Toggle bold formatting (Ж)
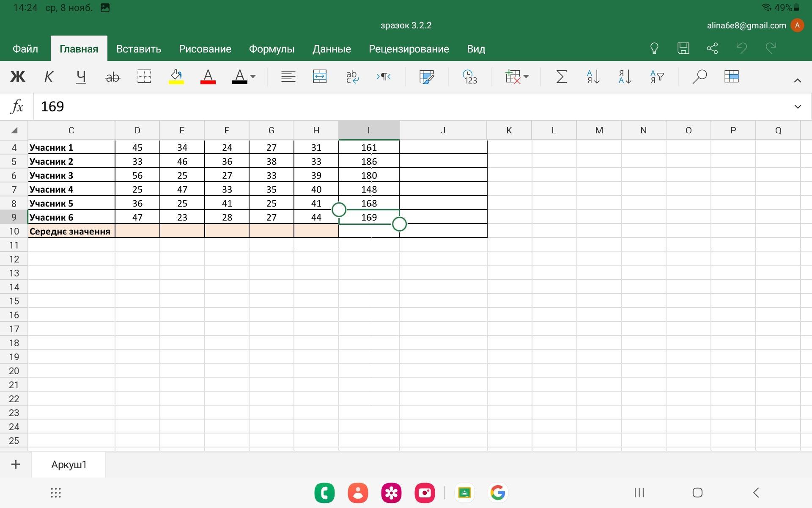 tap(18, 77)
